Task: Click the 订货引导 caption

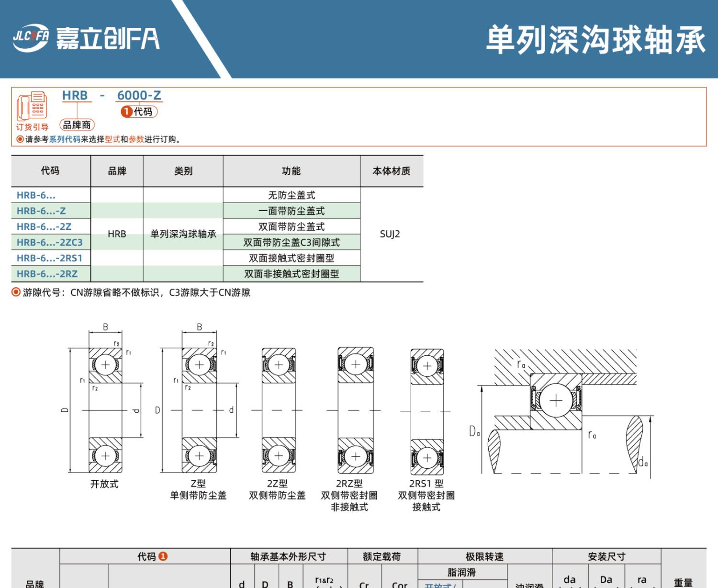Action: click(33, 127)
